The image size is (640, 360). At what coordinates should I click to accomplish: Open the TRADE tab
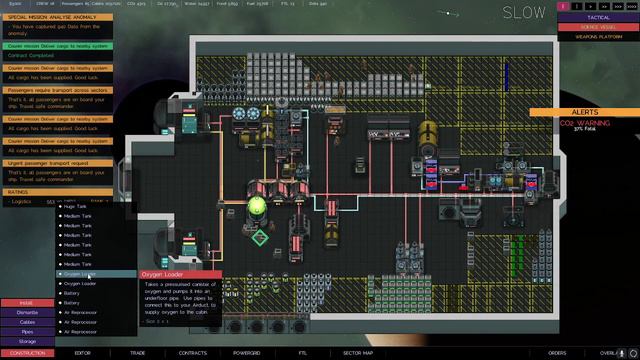pos(138,353)
